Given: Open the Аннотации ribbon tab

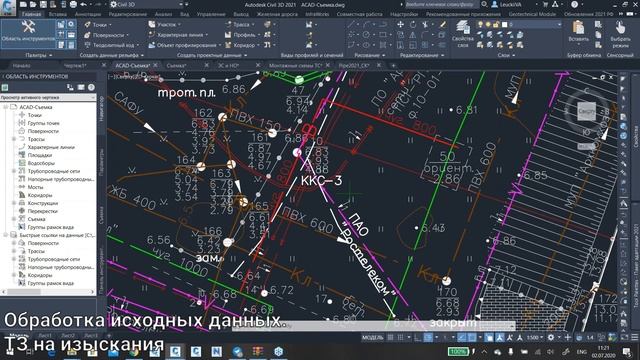Looking at the screenshot, I should pos(87,14).
